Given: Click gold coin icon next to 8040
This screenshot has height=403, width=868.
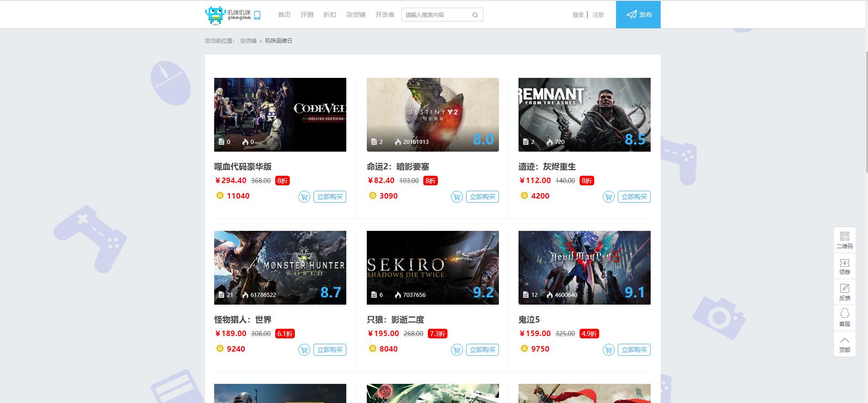Looking at the screenshot, I should pos(372,348).
